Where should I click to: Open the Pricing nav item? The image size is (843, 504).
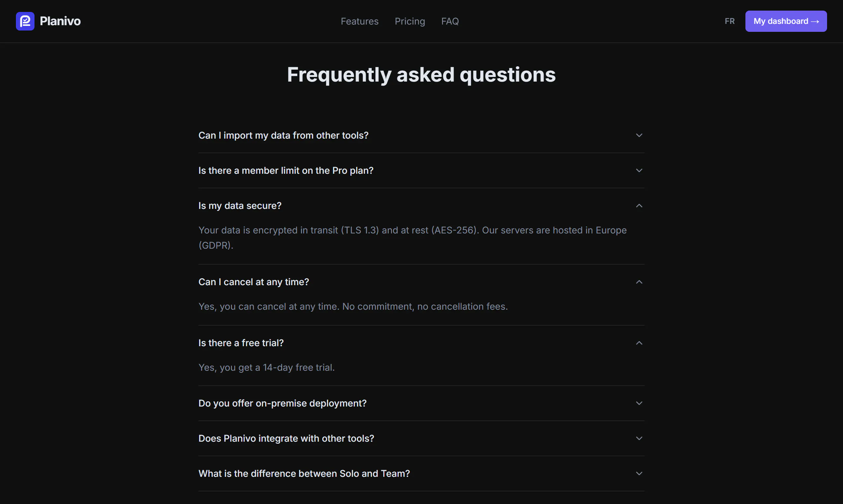(410, 21)
